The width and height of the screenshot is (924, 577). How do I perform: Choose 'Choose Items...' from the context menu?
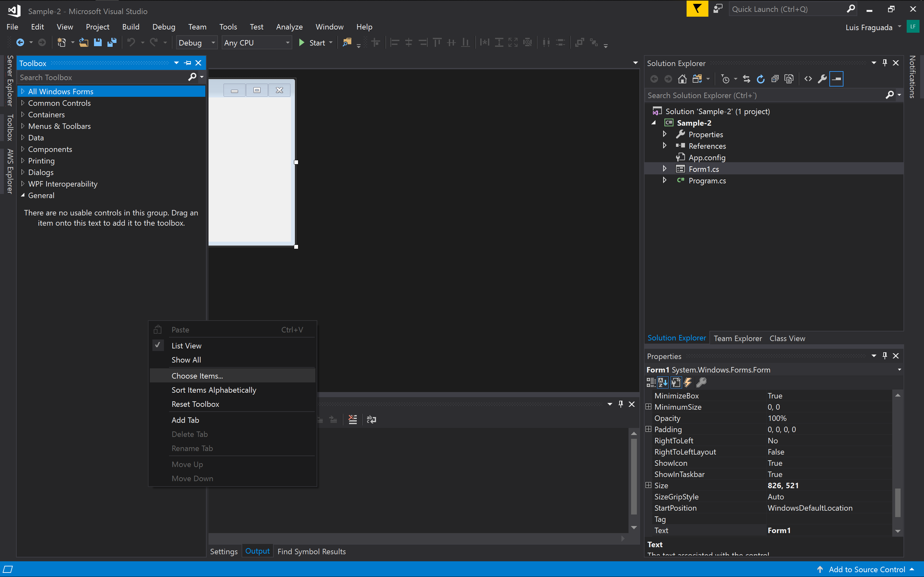point(197,375)
